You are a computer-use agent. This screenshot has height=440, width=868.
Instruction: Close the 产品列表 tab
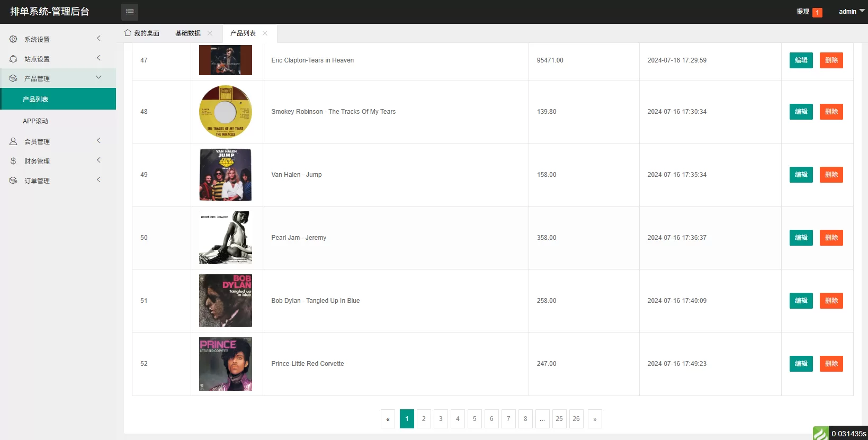click(x=265, y=33)
